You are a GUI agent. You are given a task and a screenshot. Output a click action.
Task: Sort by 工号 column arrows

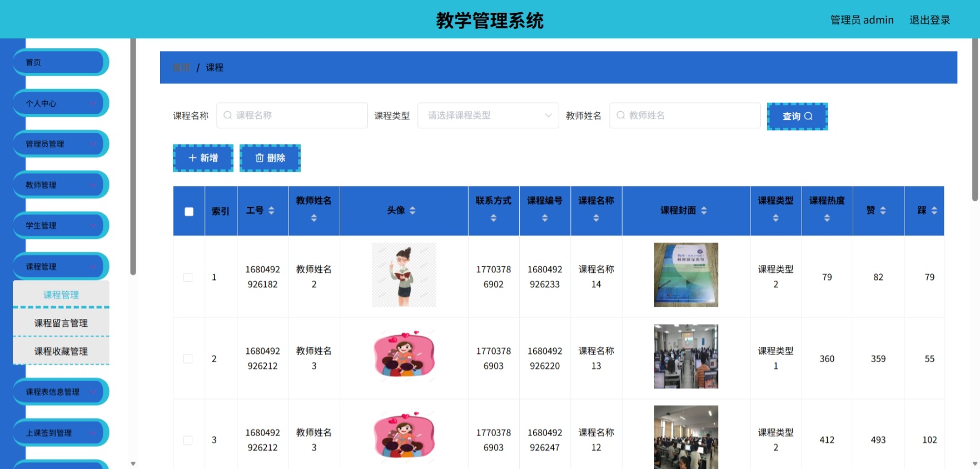click(271, 211)
